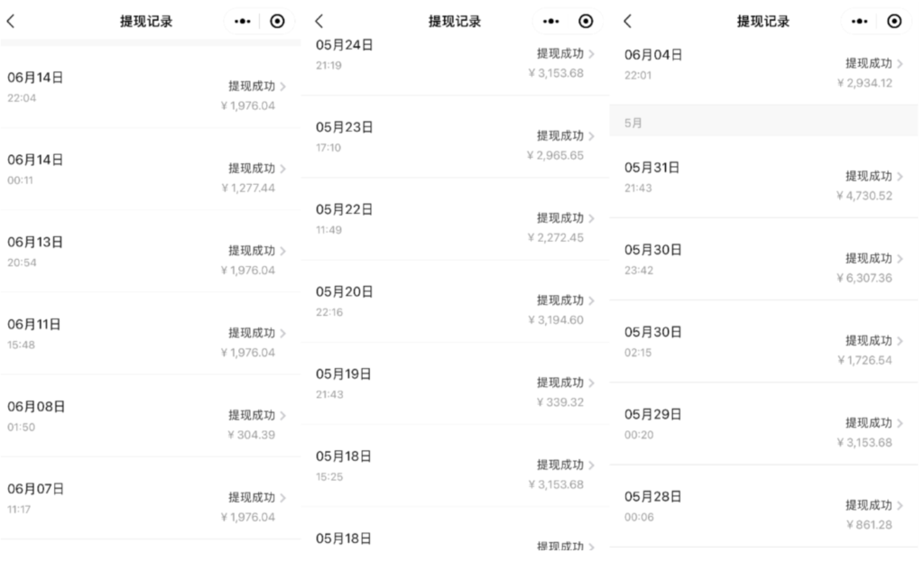Tap the back arrow on the left panel
Screen dimensions: 924x562
[13, 20]
